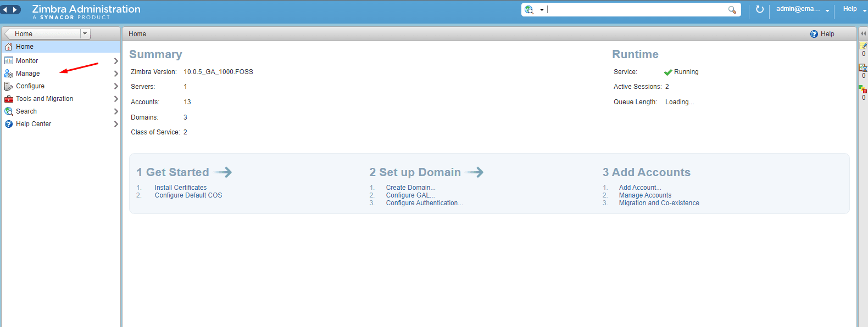
Task: Click the Zimbra version 10.0.5_GA_1000.FOSS text
Action: coord(218,72)
